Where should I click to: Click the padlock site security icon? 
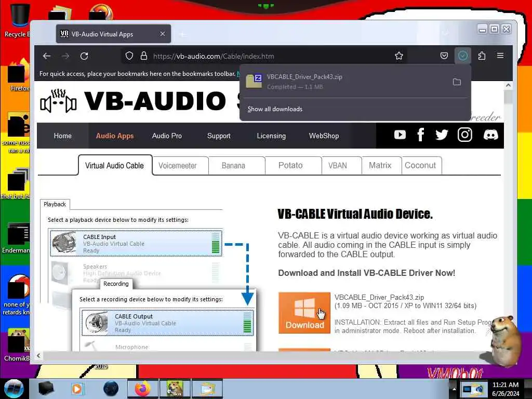pos(144,56)
